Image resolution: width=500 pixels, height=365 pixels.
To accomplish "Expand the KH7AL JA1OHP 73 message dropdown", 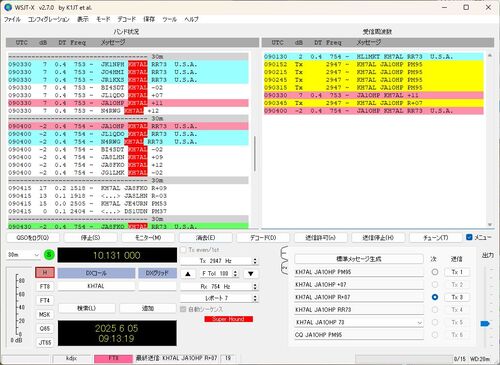I will coord(420,323).
